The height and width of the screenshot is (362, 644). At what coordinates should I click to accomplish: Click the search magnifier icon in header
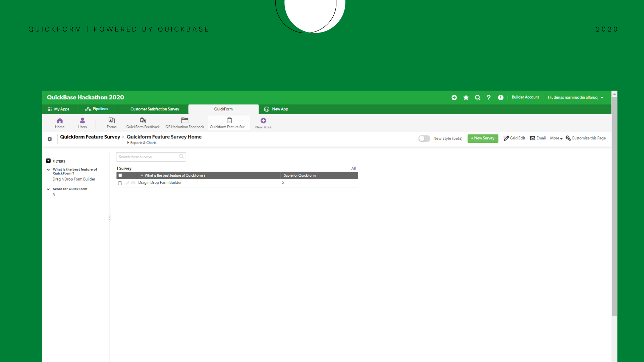pyautogui.click(x=477, y=98)
